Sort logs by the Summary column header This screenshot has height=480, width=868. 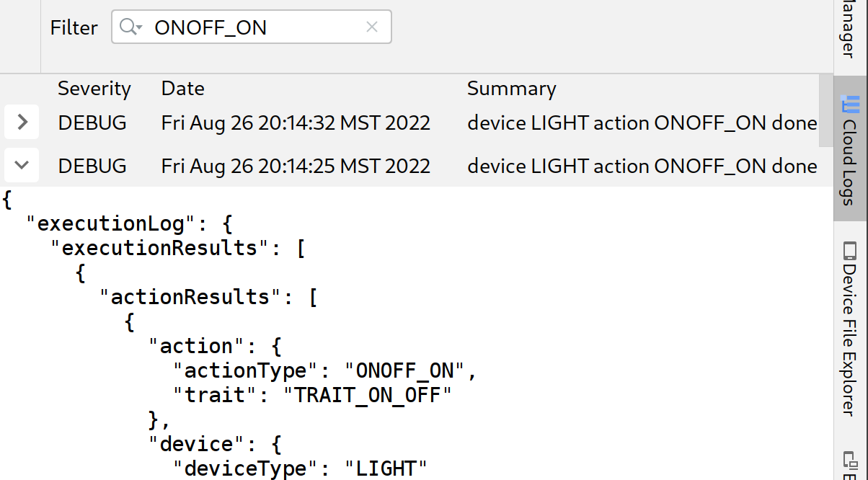tap(512, 88)
